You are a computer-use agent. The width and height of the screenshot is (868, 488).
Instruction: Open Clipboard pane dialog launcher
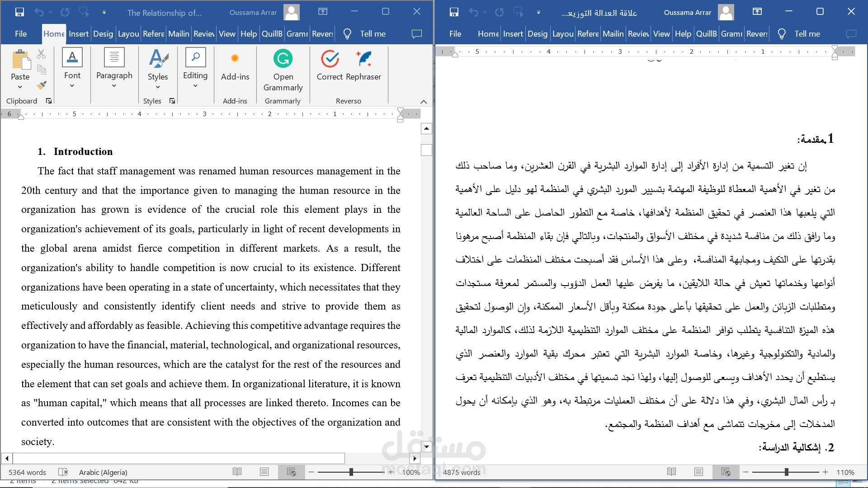[x=49, y=101]
